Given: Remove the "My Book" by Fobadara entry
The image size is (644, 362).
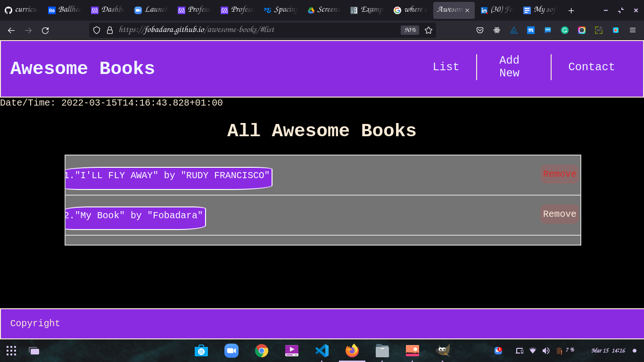Looking at the screenshot, I should click(560, 214).
